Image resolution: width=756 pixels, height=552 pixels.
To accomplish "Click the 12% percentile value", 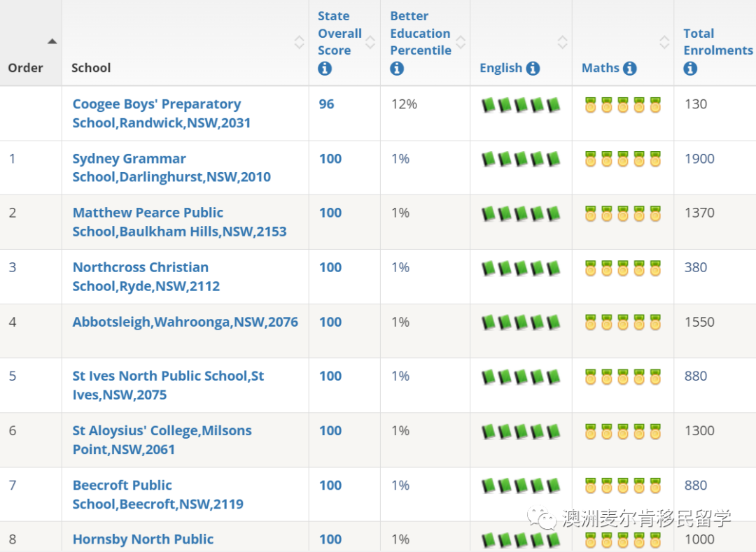I will [404, 104].
